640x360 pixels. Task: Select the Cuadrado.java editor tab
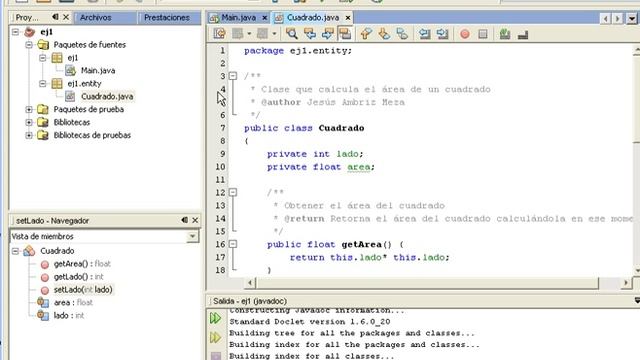click(x=313, y=18)
